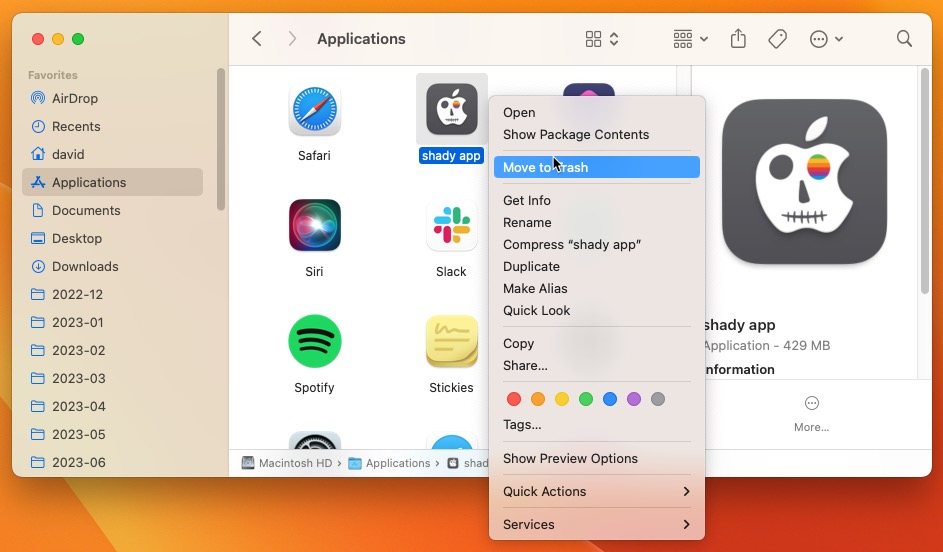943x552 pixels.
Task: Open the Group By dropdown
Action: (690, 39)
